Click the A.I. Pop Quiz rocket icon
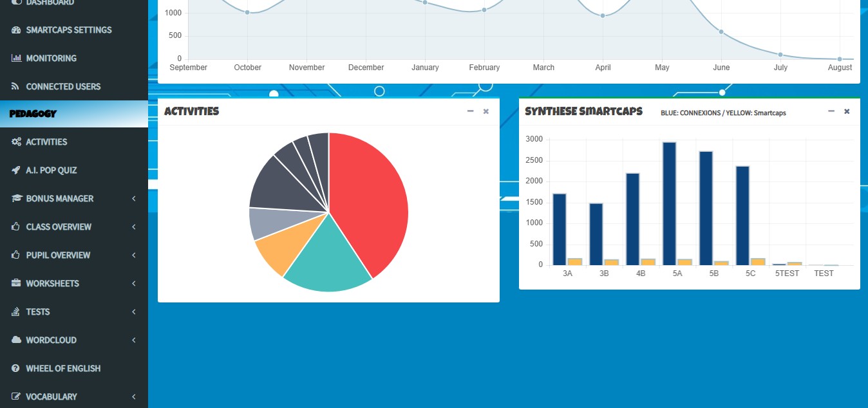868x408 pixels. point(16,171)
